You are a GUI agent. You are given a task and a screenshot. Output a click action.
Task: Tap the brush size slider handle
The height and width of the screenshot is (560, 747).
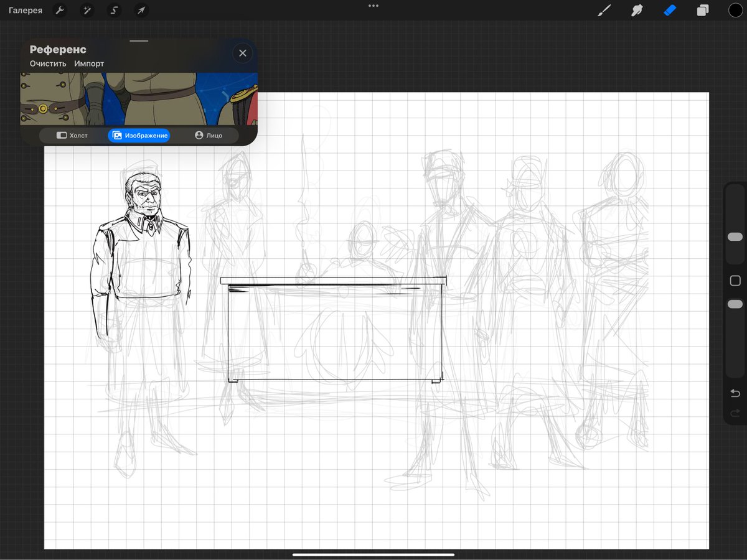[x=735, y=237]
